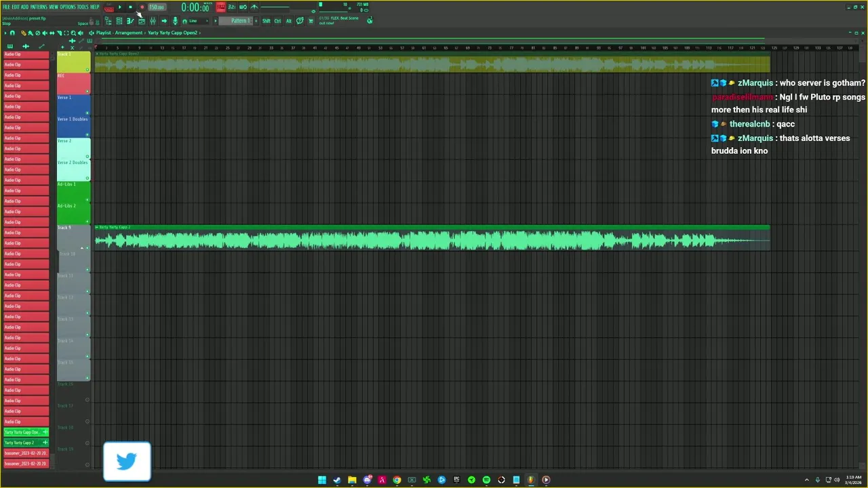This screenshot has height=488, width=868.
Task: Open Spotify from the taskbar
Action: [486, 480]
